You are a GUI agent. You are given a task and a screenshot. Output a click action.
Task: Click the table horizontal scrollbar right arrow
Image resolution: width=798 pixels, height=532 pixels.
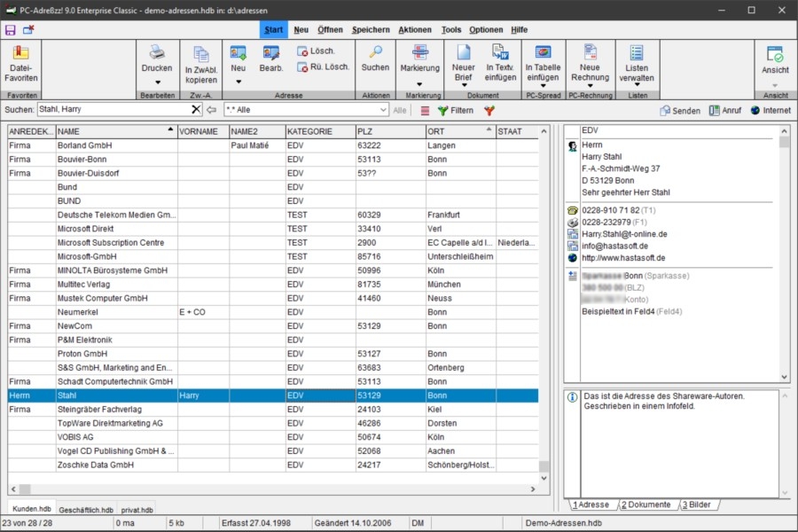(x=533, y=489)
